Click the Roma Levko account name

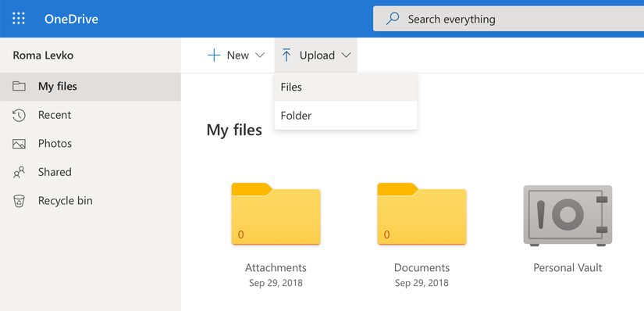pos(43,55)
